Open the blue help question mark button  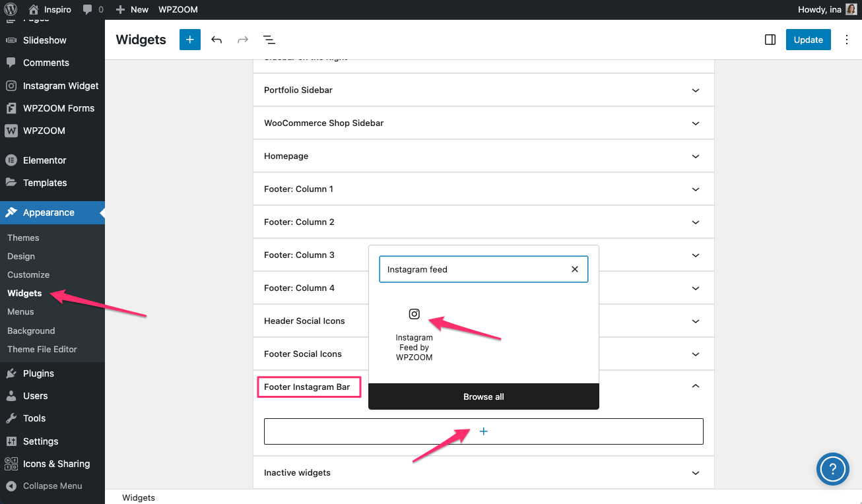833,469
